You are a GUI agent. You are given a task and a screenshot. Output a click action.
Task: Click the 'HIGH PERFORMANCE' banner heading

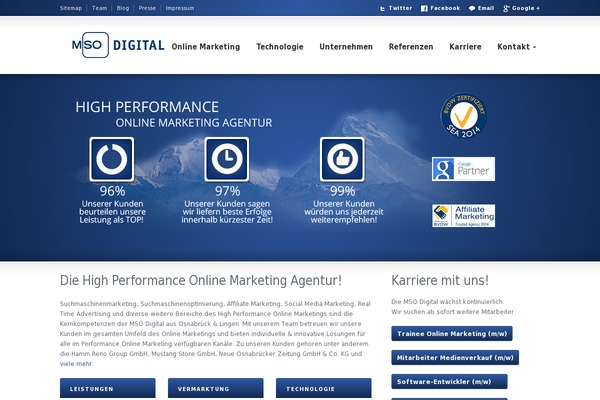[x=147, y=107]
